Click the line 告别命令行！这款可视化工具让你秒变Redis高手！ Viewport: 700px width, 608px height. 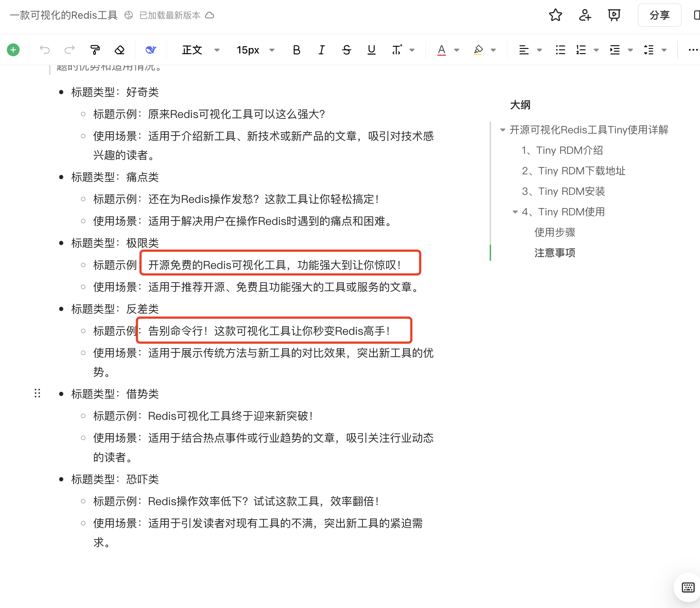269,331
